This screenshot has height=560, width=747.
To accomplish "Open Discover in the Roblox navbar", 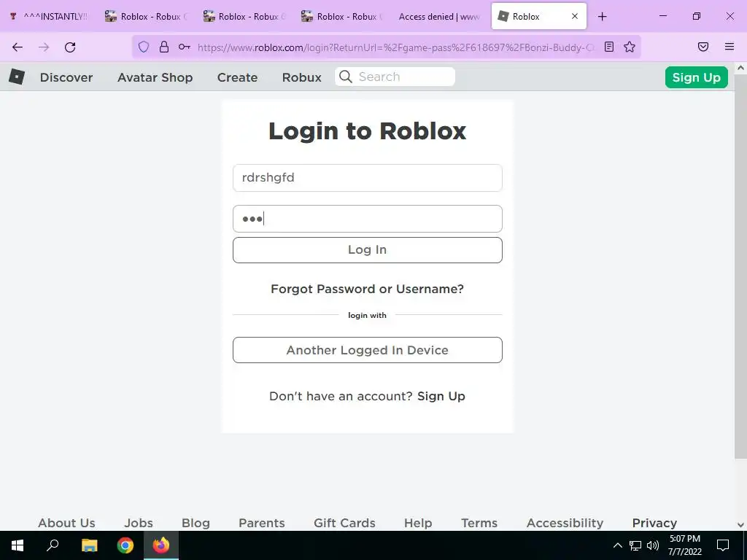I will click(x=66, y=77).
